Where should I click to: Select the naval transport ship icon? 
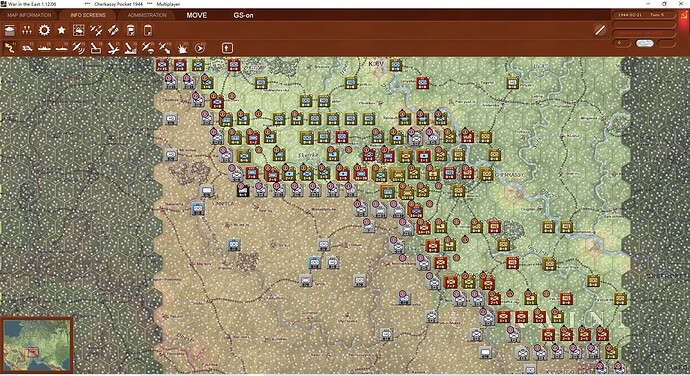pyautogui.click(x=44, y=48)
